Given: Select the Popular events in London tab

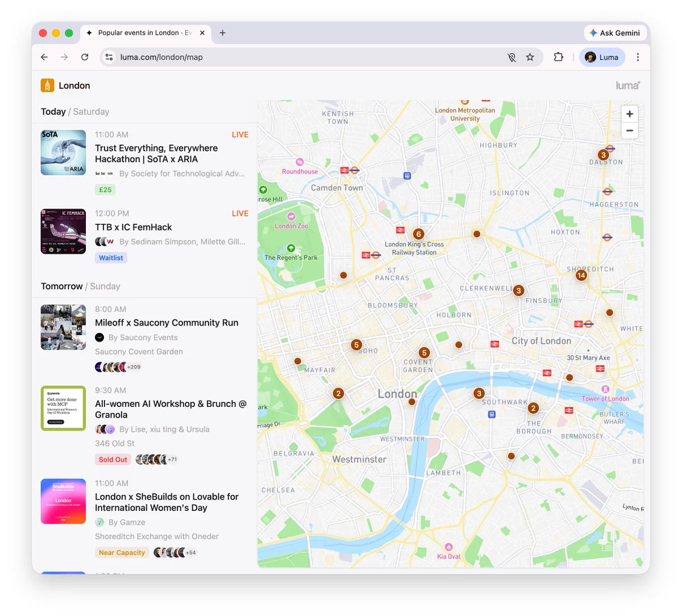Looking at the screenshot, I should [x=145, y=33].
